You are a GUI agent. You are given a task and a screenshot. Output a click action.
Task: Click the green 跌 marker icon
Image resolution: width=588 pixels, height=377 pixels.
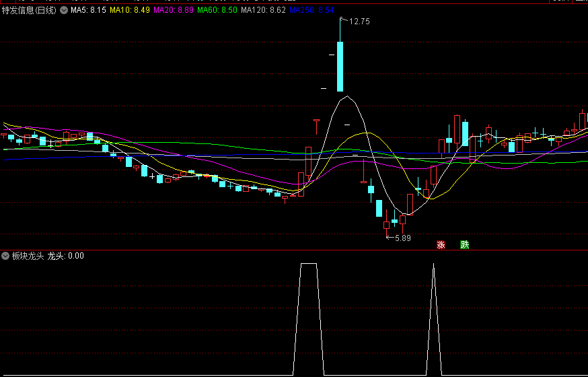pyautogui.click(x=464, y=244)
